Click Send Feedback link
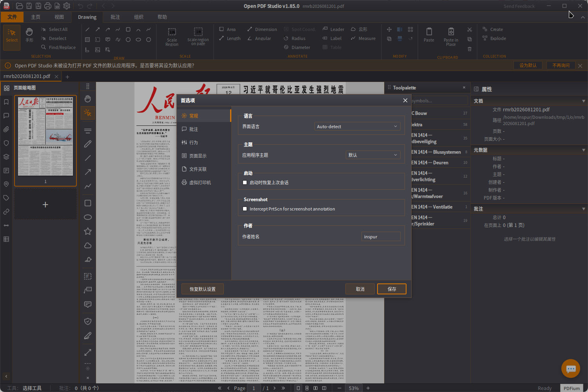Viewport: 588px width, 392px height. point(519,6)
